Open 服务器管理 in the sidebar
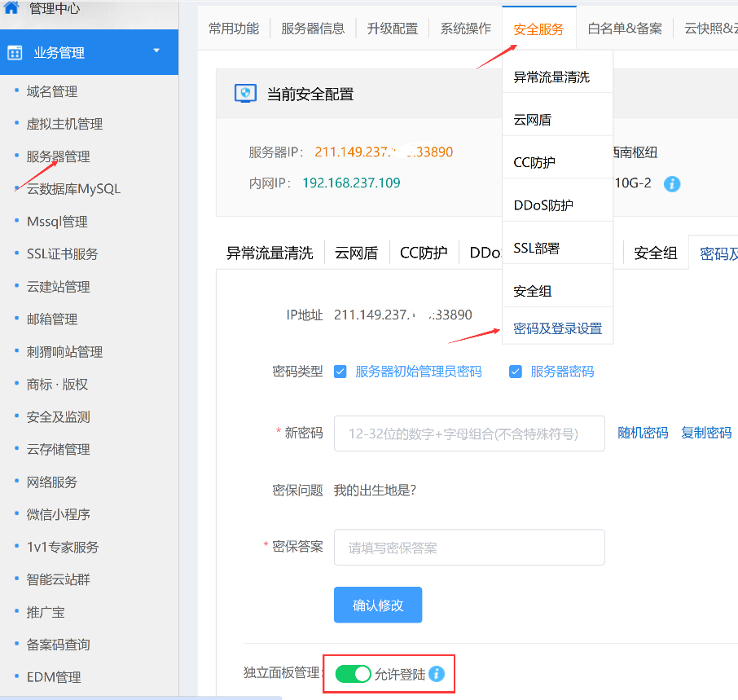 tap(59, 156)
